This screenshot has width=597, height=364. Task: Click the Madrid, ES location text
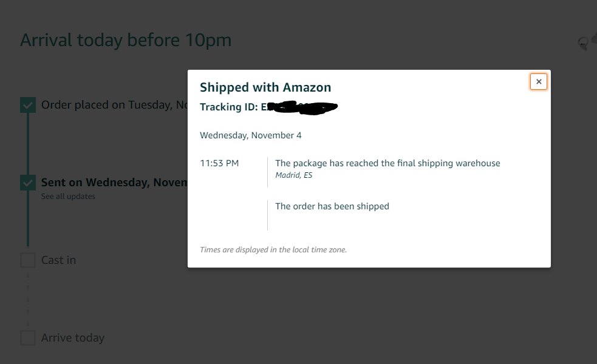pos(293,175)
